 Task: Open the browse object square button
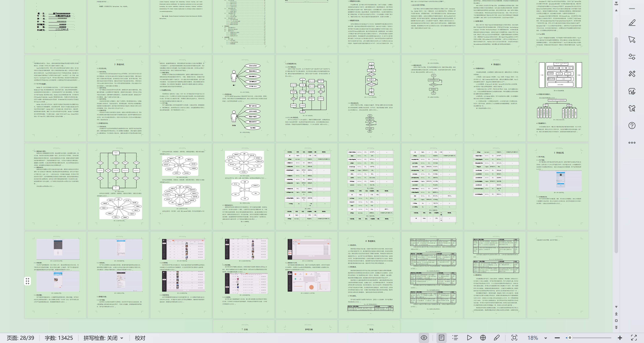click(x=616, y=321)
